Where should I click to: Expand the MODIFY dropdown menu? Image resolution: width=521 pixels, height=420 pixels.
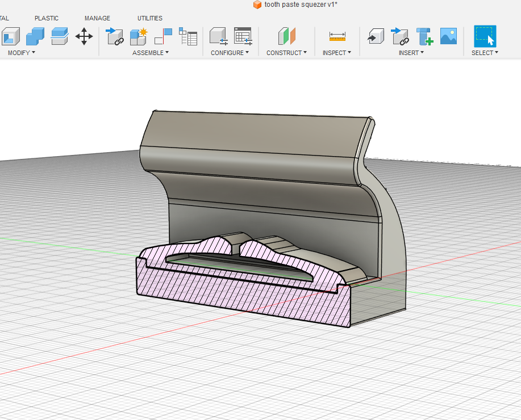pos(22,53)
